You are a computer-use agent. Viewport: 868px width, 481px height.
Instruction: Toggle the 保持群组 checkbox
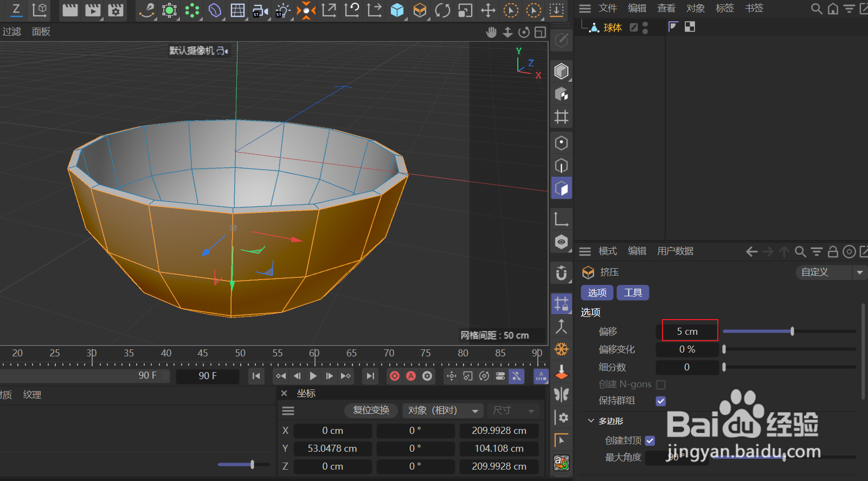[661, 401]
